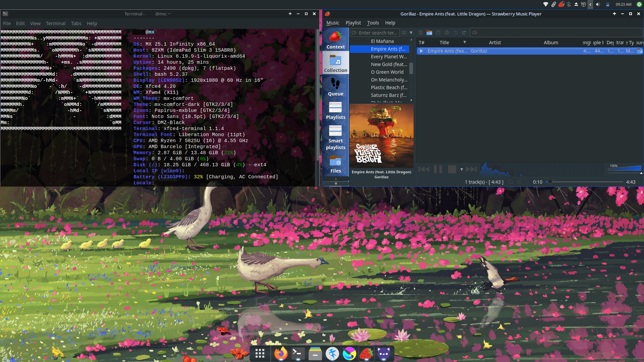Switch to the Smart playlists tab
The width and height of the screenshot is (644, 362).
(x=335, y=137)
